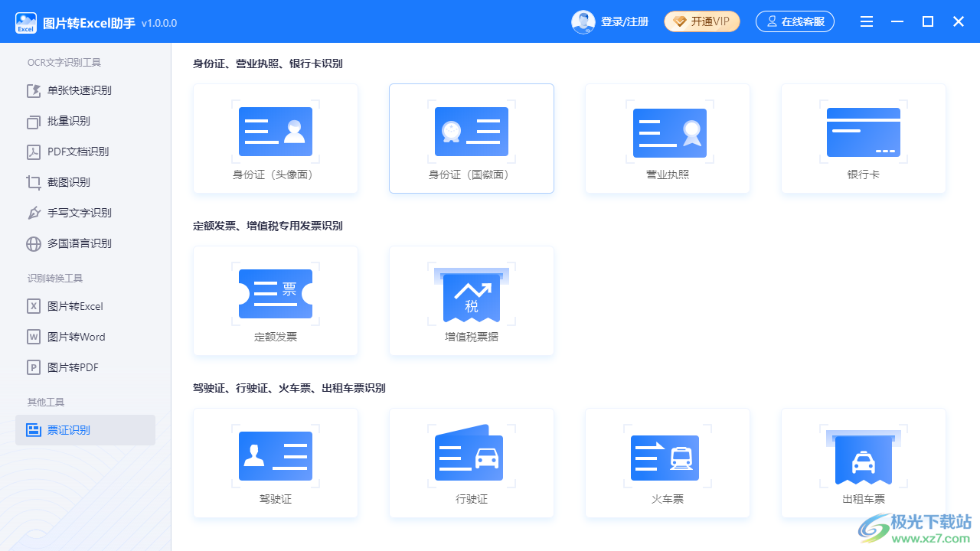Click the 出租车票 caption text
Viewport: 980px width, 551px height.
[864, 499]
